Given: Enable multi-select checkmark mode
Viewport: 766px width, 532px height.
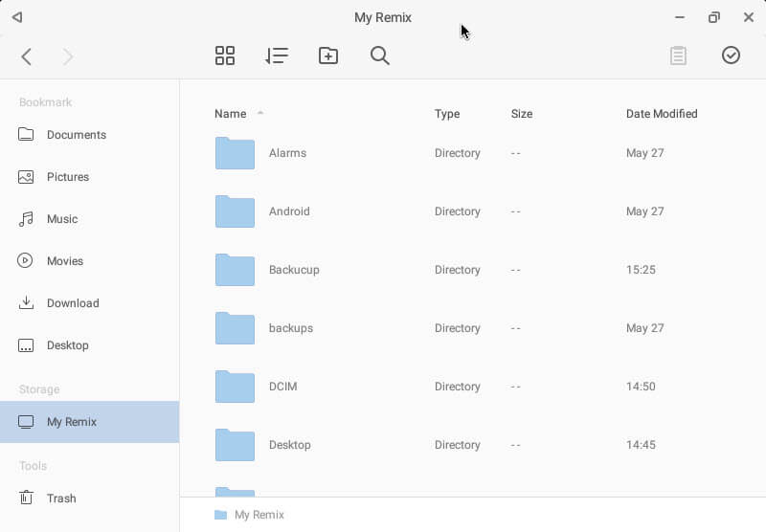Looking at the screenshot, I should (x=731, y=55).
